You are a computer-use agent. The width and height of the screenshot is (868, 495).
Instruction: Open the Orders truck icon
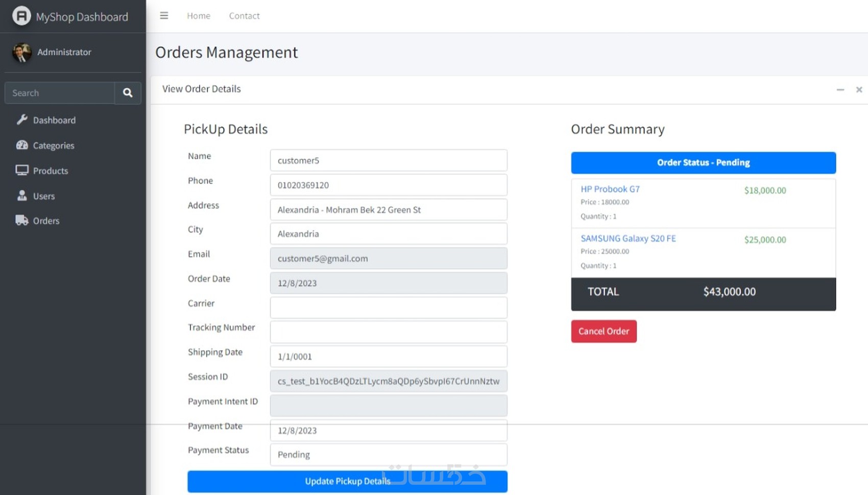[x=22, y=220]
